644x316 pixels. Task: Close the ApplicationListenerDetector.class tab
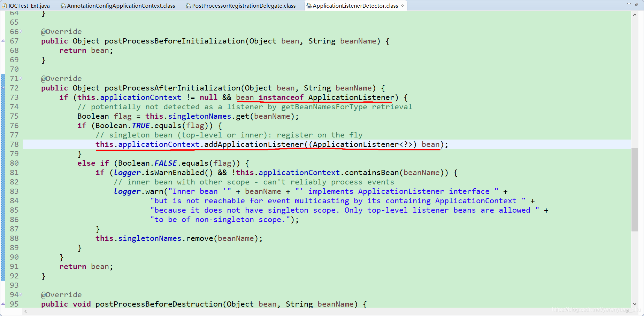coord(403,6)
